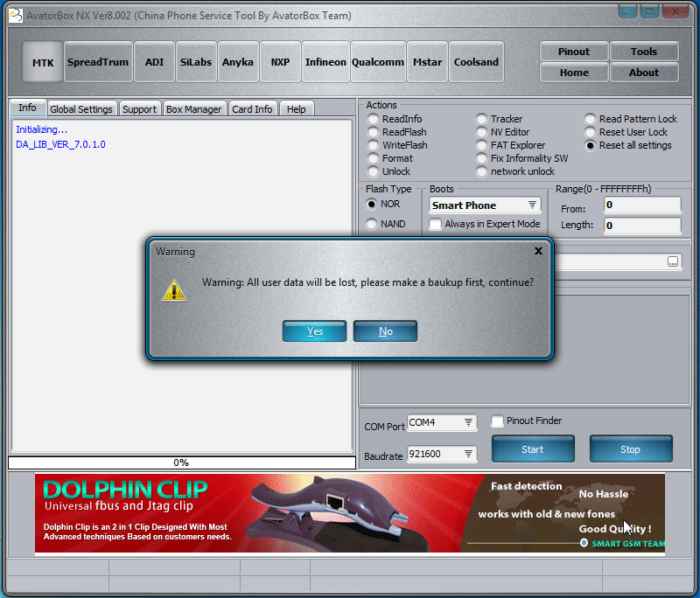Enable the Pinout Finder checkbox
The width and height of the screenshot is (700, 598).
click(497, 421)
